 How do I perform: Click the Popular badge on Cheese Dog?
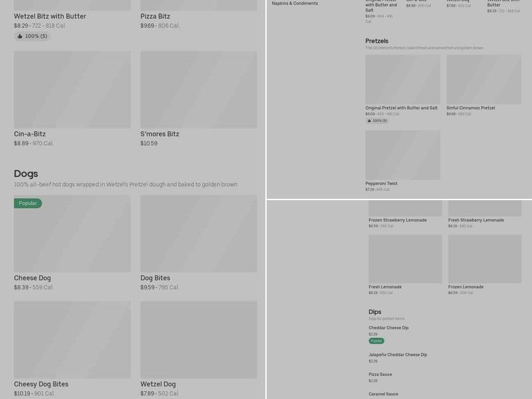tap(28, 203)
